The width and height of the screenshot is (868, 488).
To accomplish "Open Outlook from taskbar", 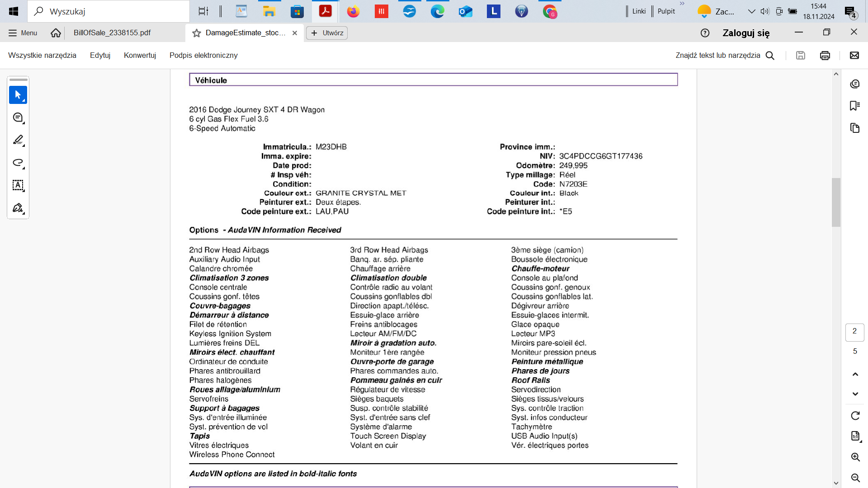I will point(465,11).
